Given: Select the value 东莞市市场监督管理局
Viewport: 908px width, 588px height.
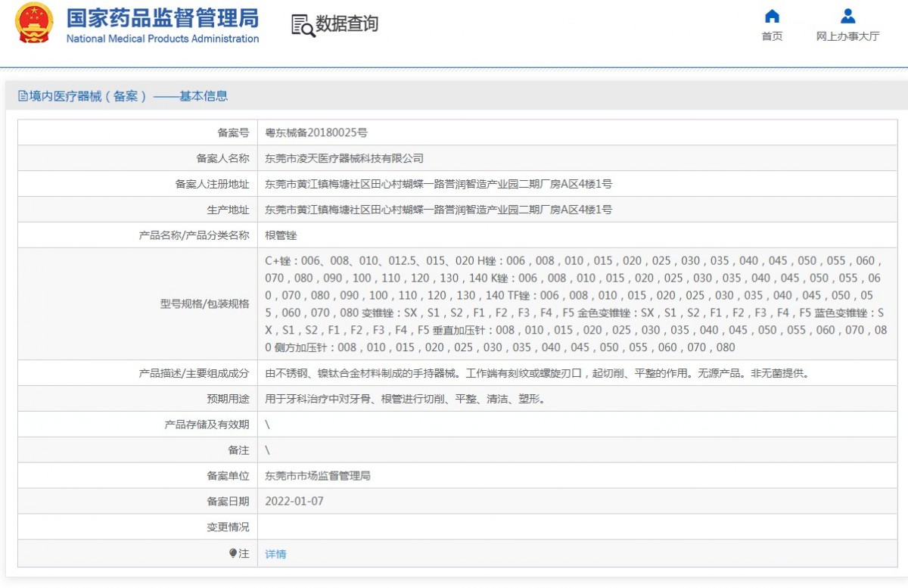Looking at the screenshot, I should [318, 476].
